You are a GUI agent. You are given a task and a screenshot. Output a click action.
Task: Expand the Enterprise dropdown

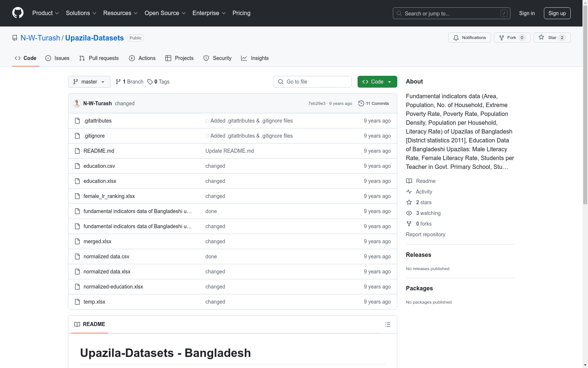click(209, 13)
